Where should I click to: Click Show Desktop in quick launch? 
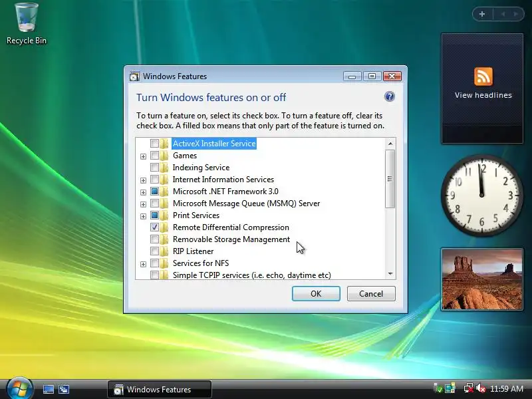48,389
